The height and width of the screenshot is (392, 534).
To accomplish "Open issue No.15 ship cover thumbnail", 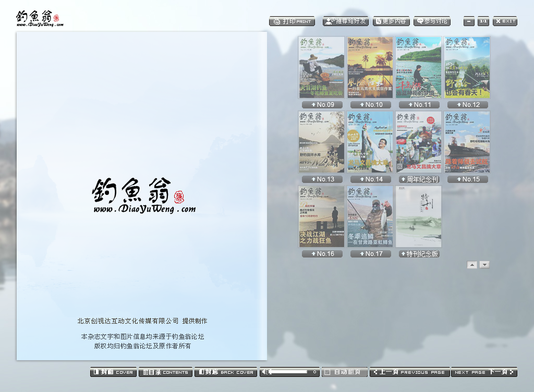I will tap(467, 142).
